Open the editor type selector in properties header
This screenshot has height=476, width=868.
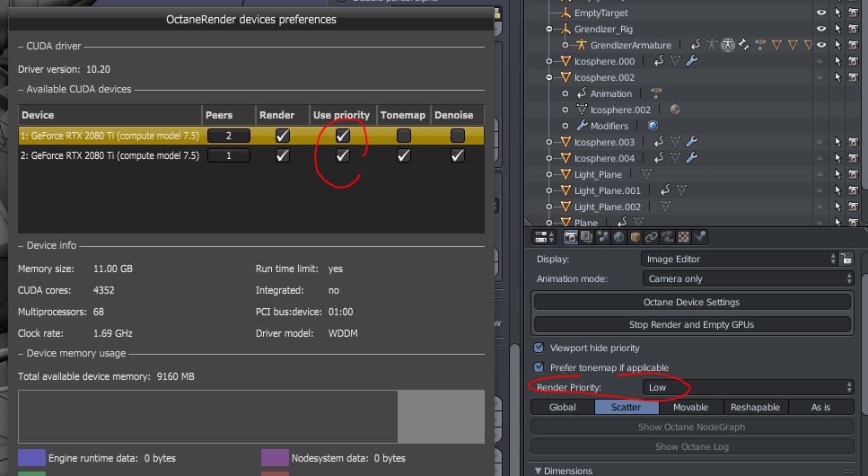[544, 237]
